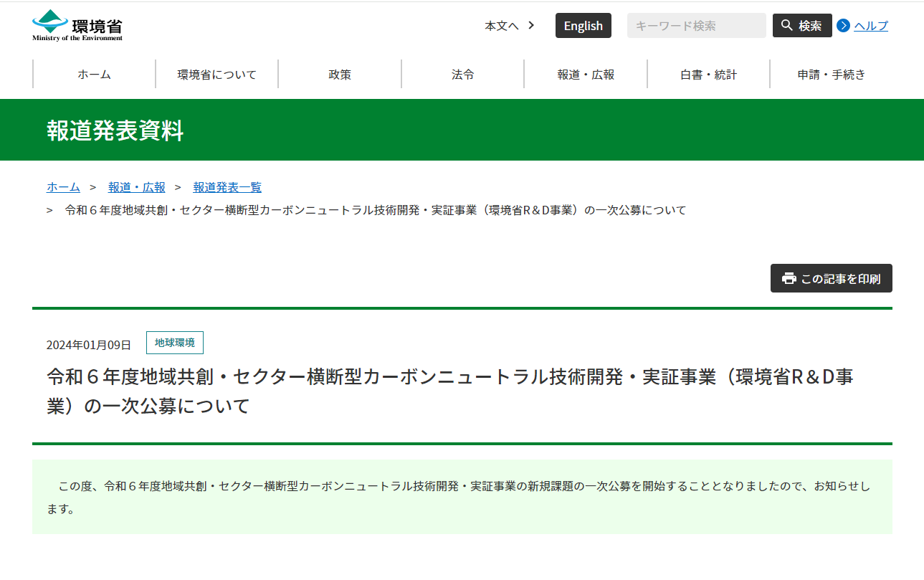Open the 政策 navigation menu
The width and height of the screenshot is (924, 580).
pyautogui.click(x=338, y=74)
